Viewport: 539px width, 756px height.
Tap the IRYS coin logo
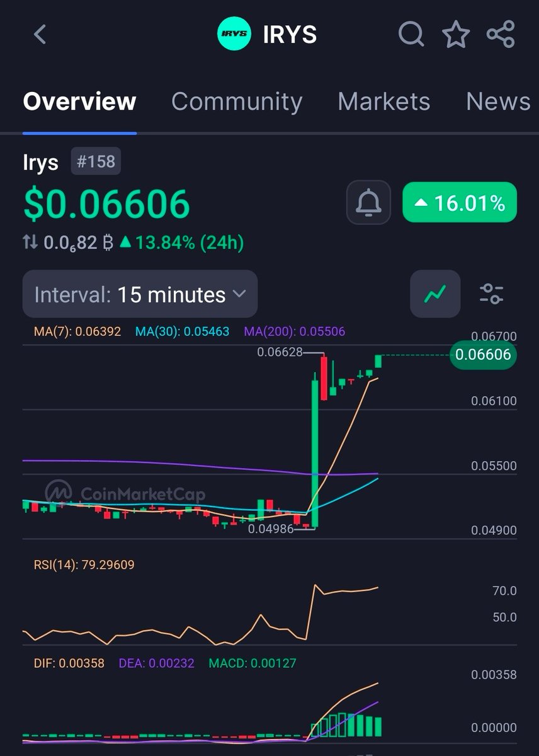click(234, 34)
